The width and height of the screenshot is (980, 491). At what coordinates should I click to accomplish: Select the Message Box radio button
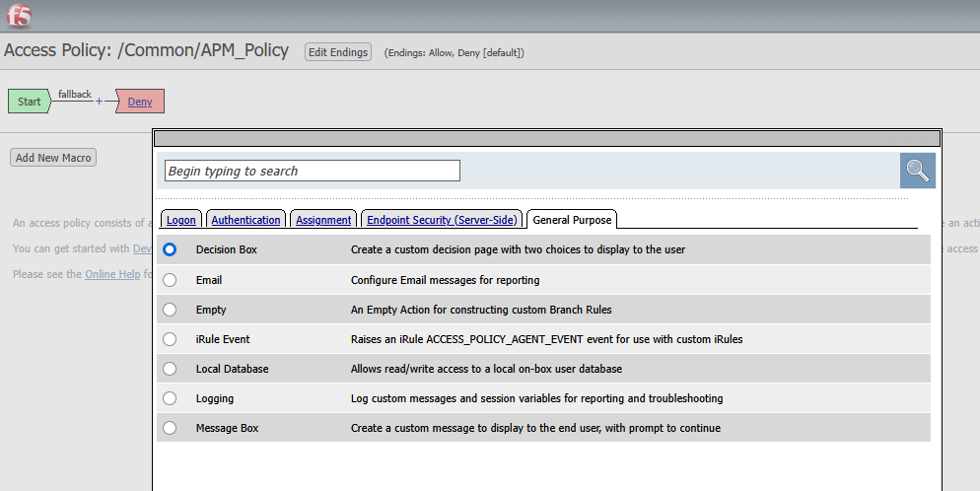click(170, 428)
